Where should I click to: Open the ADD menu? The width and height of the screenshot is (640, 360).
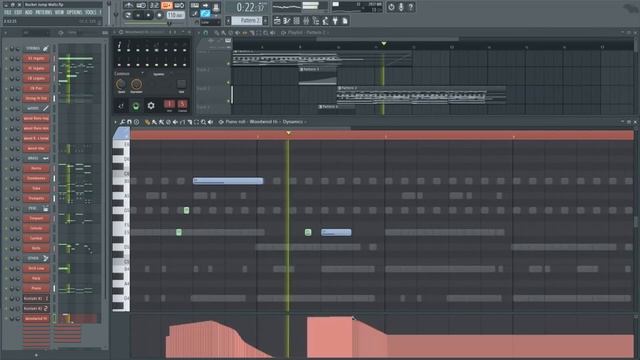(x=29, y=13)
